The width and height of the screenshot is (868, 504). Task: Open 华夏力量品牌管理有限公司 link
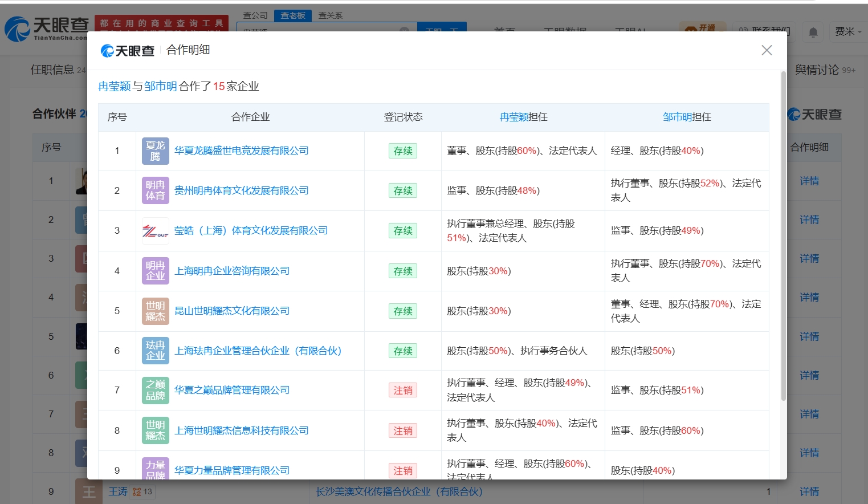pos(232,470)
